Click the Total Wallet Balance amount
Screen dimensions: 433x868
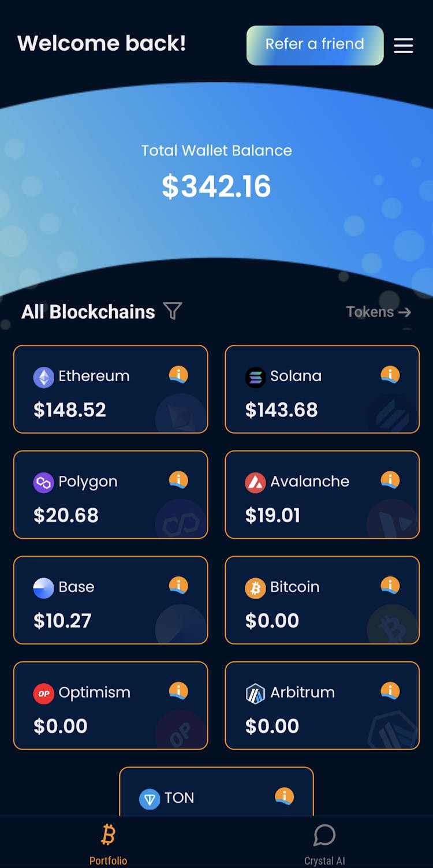tap(216, 186)
